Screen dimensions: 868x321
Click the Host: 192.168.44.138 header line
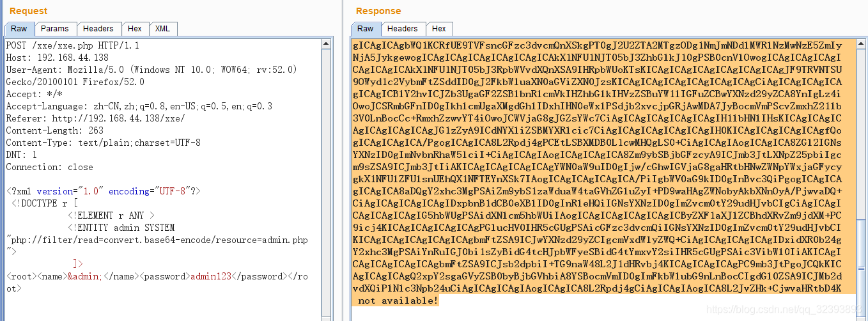tap(58, 58)
